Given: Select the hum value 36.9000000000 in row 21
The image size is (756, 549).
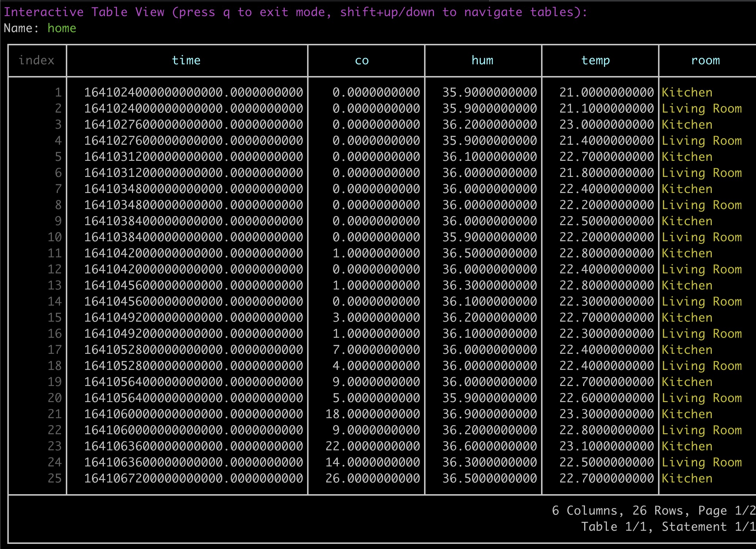Looking at the screenshot, I should [x=490, y=414].
